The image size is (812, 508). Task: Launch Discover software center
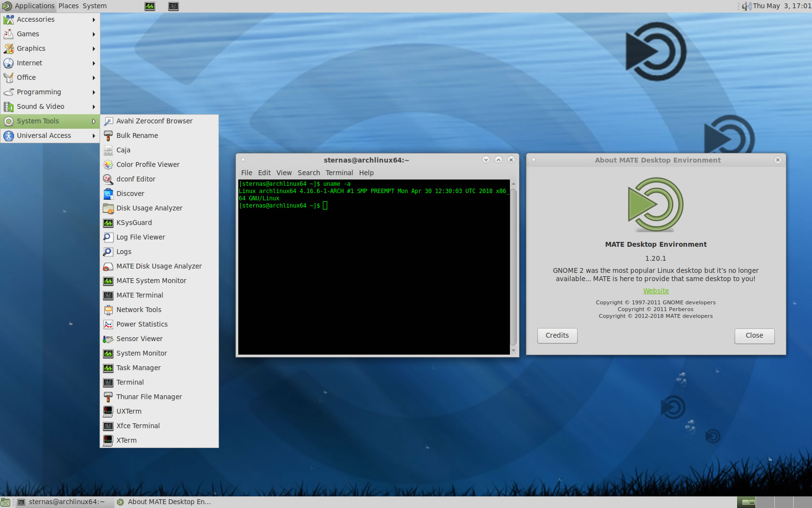click(x=159, y=194)
